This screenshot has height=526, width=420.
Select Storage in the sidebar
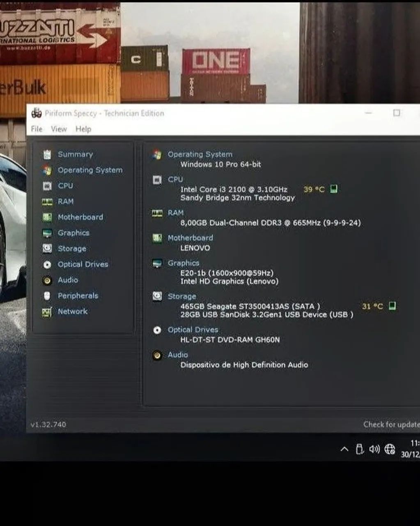coord(72,249)
